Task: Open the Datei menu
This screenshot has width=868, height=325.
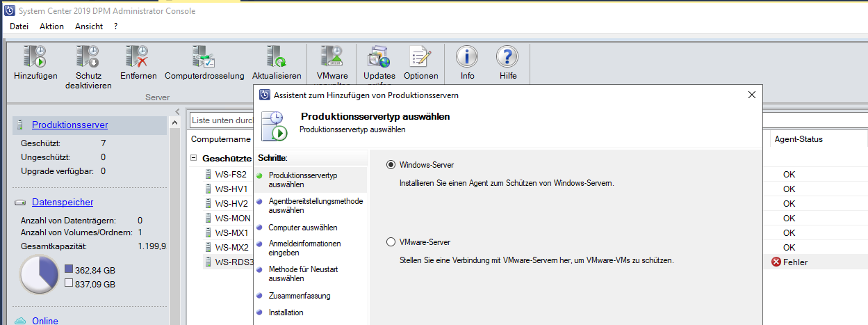Action: coord(19,26)
